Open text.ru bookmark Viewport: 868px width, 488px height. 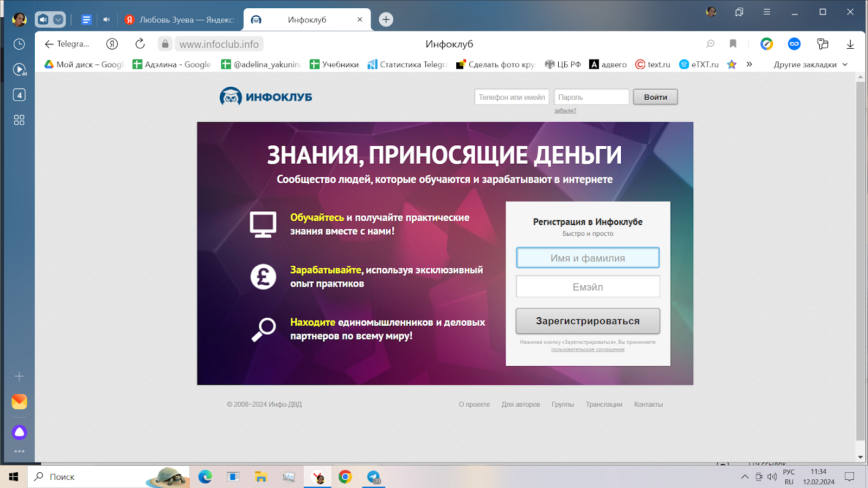point(653,65)
